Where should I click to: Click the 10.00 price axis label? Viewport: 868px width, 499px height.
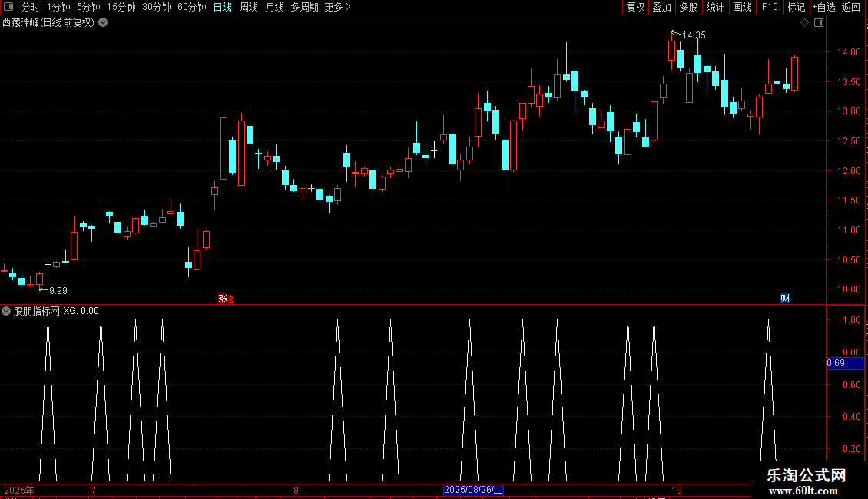point(849,289)
